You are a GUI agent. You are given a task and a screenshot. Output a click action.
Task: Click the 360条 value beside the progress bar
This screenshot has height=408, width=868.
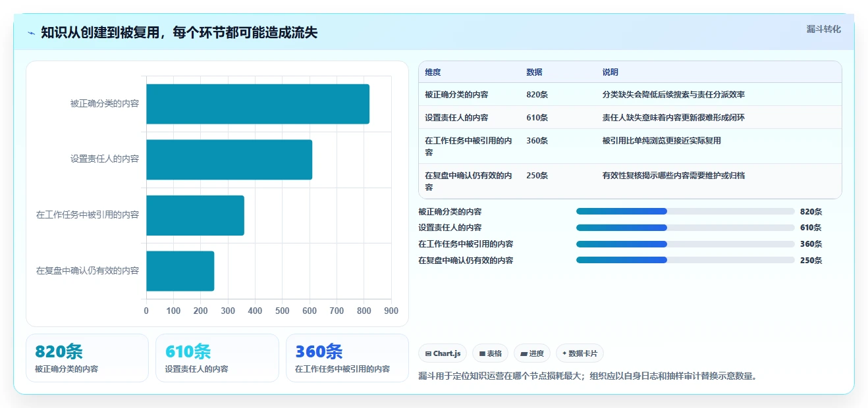811,244
